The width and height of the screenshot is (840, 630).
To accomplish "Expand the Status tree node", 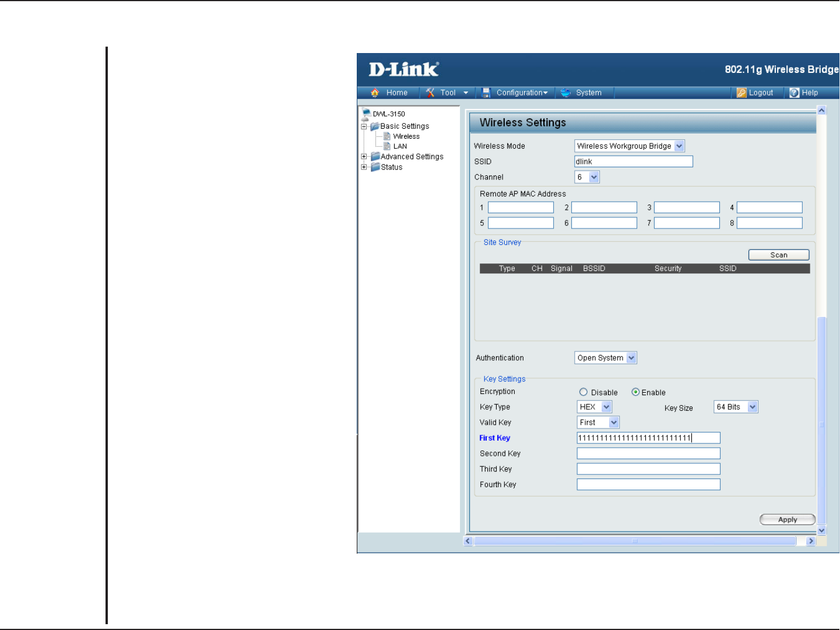I will click(x=364, y=167).
